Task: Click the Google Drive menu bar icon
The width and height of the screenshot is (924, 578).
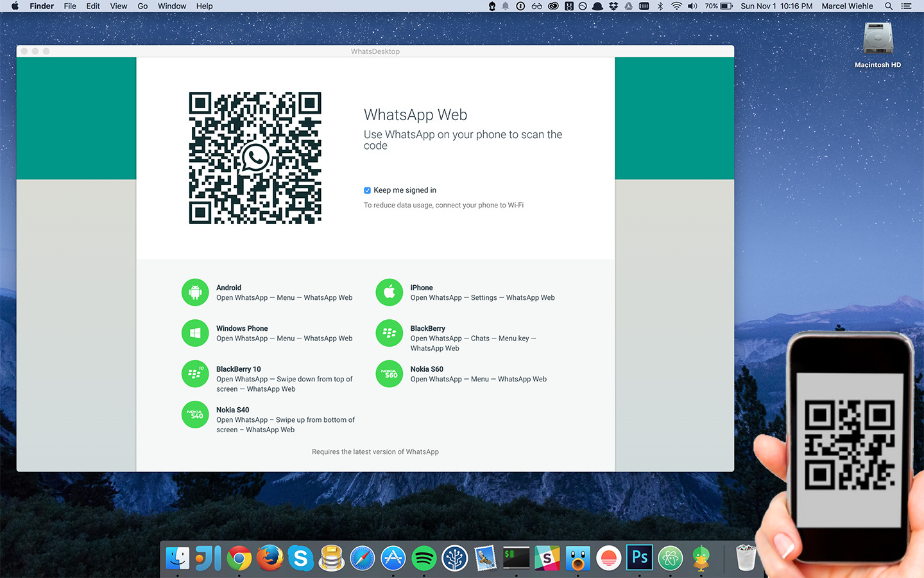Action: [x=628, y=6]
